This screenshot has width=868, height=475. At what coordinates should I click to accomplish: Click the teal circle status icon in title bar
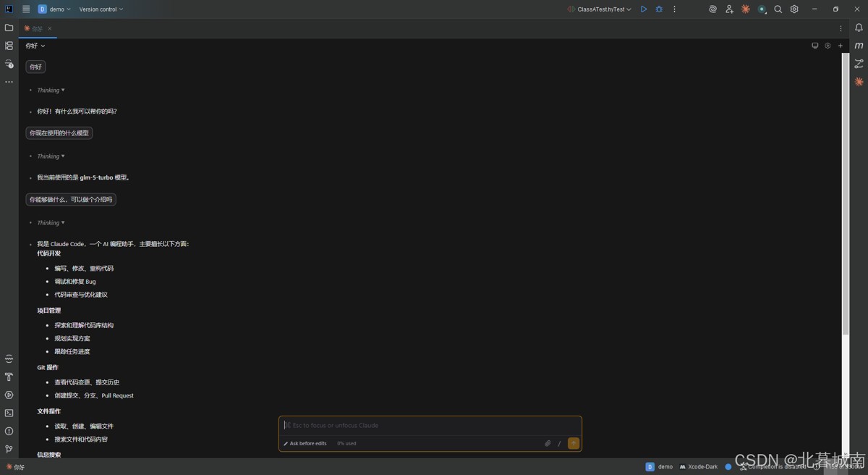[x=762, y=9]
